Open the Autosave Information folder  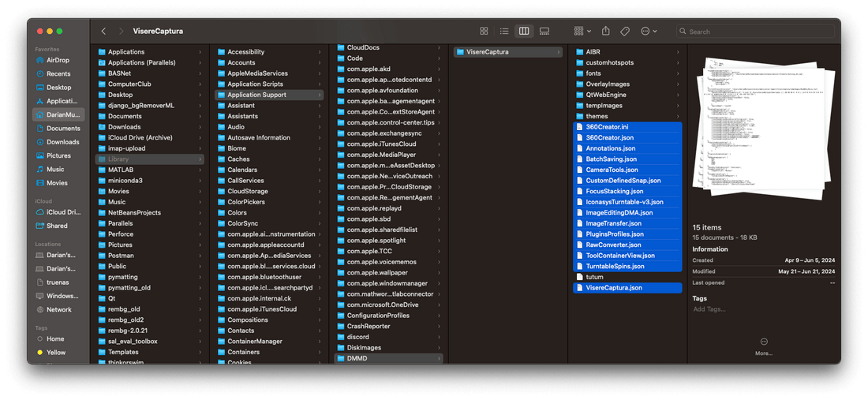point(269,138)
